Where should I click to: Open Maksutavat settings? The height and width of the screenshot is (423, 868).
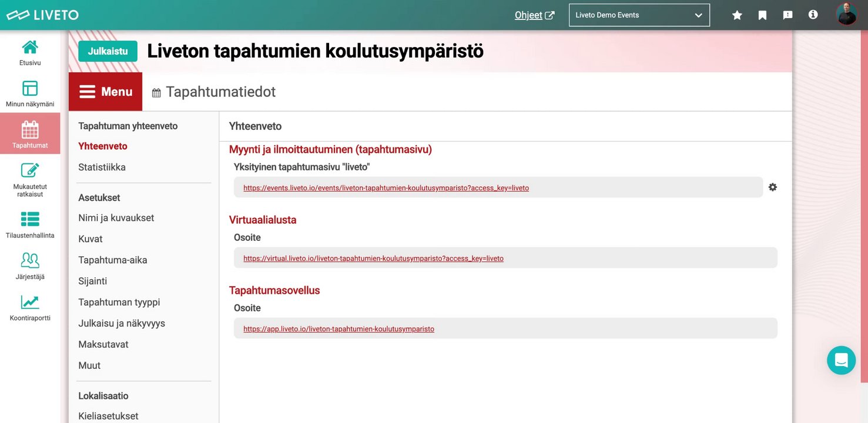tap(103, 344)
